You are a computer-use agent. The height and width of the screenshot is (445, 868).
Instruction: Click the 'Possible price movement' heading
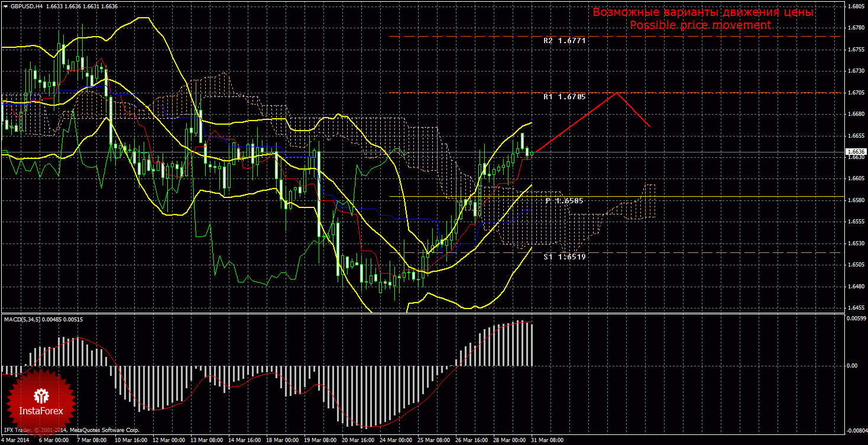(x=700, y=25)
